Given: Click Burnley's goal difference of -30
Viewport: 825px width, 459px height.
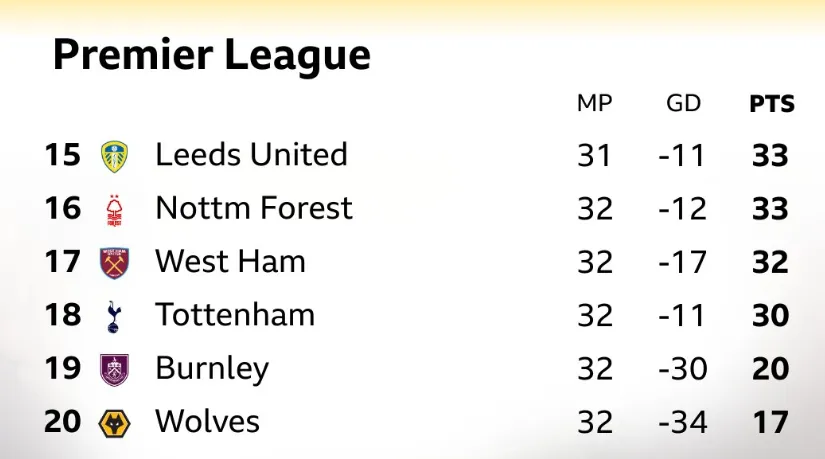Looking at the screenshot, I should click(684, 369).
